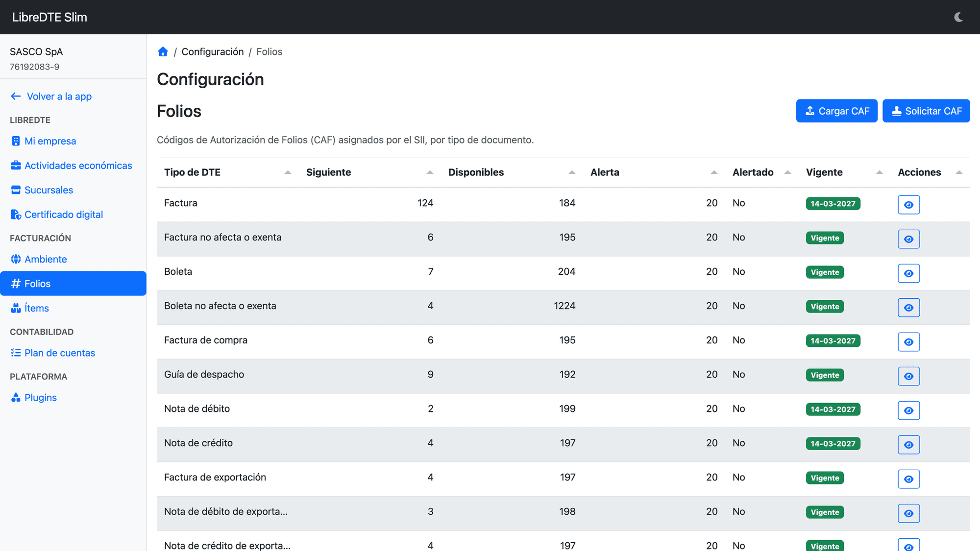Click the Volver a la app arrow icon
The height and width of the screenshot is (551, 980).
click(16, 96)
